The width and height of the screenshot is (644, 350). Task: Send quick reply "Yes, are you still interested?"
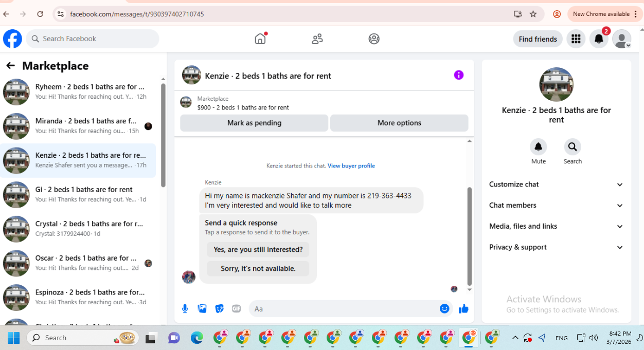coord(258,249)
